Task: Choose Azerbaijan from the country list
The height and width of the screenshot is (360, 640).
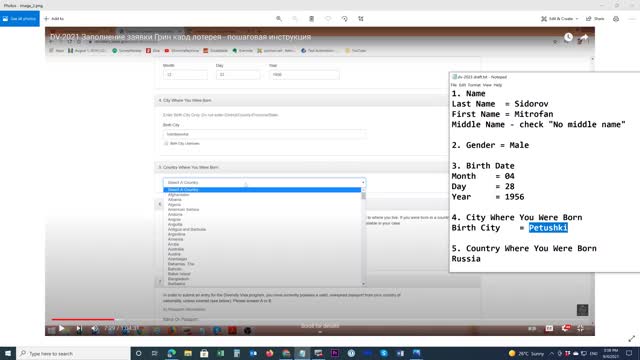Action: [x=178, y=259]
